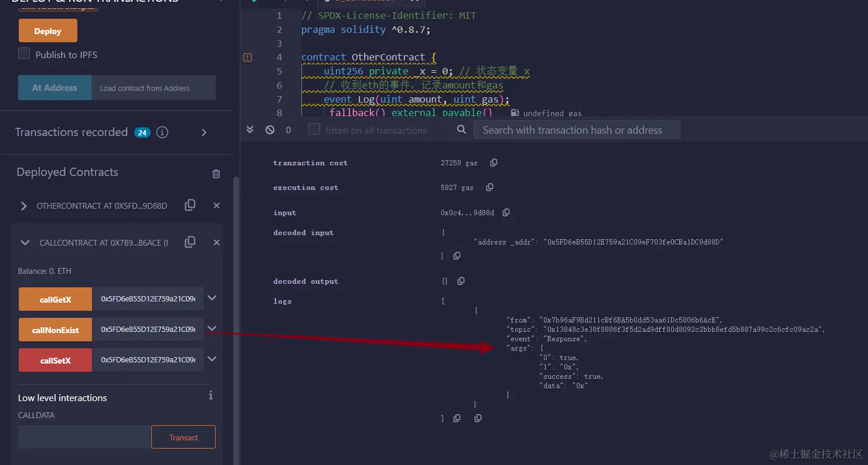Image resolution: width=868 pixels, height=465 pixels.
Task: Enable the Publish to IPFS checkbox
Action: pos(24,54)
